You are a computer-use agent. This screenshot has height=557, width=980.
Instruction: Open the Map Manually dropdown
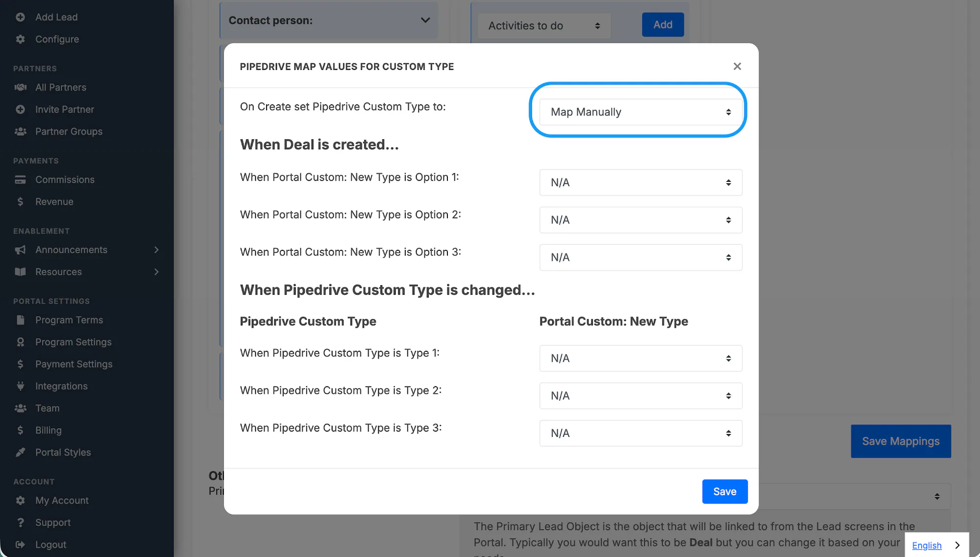[x=640, y=112]
